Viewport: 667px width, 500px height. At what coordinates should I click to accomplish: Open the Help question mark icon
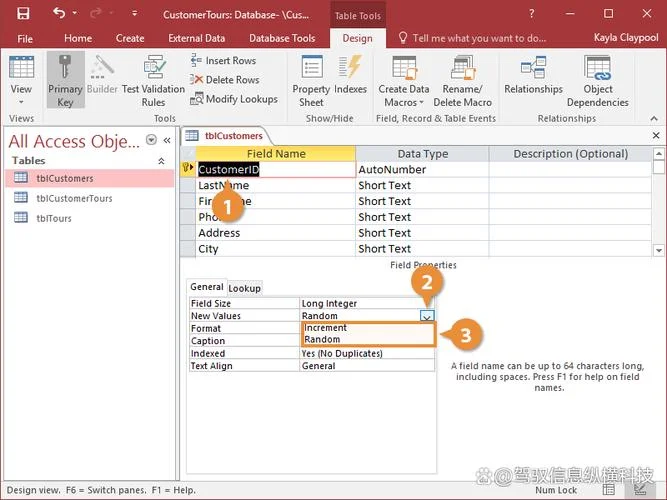click(532, 13)
